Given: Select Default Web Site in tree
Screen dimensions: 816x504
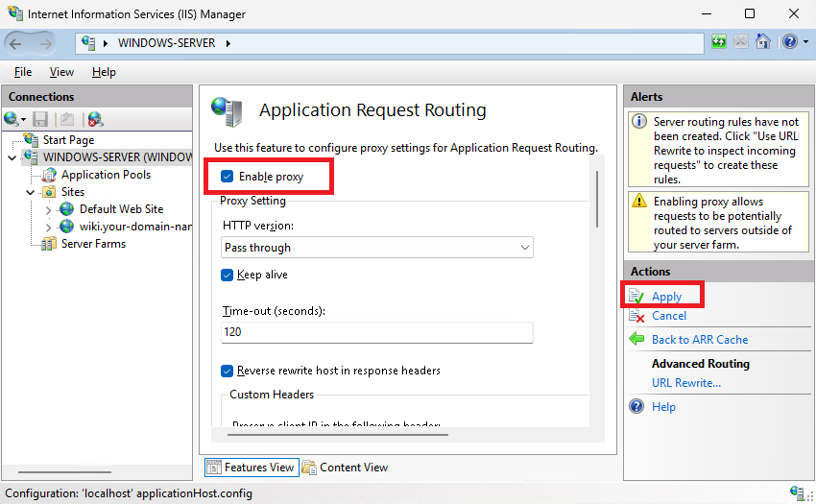Looking at the screenshot, I should tap(121, 208).
